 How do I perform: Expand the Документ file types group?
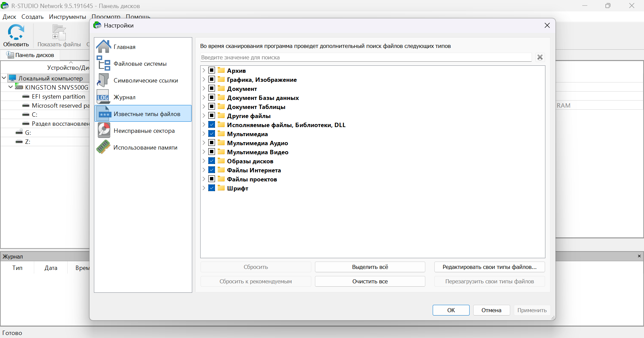click(204, 89)
